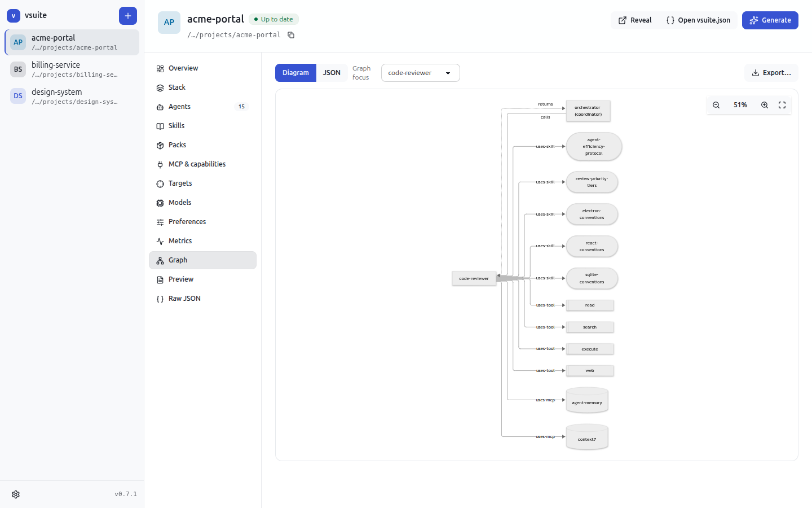Click the Preferences sliders icon
Screen dimensions: 812x508
[x=160, y=222]
